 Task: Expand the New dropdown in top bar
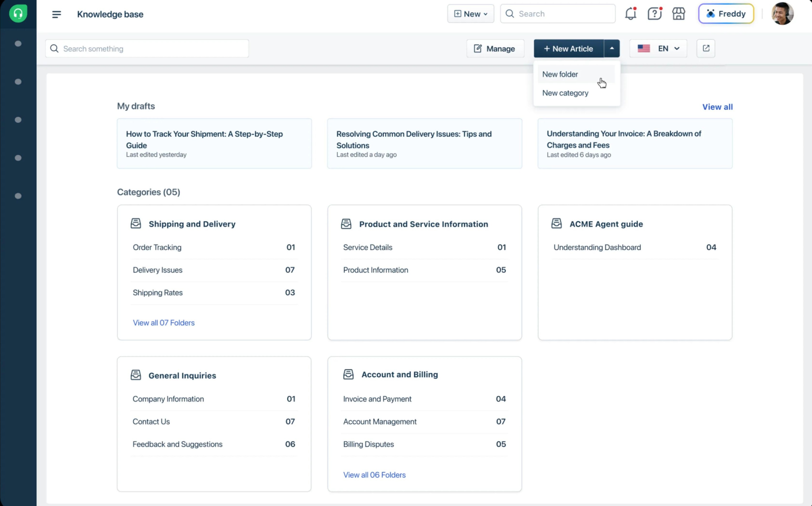[x=470, y=14]
